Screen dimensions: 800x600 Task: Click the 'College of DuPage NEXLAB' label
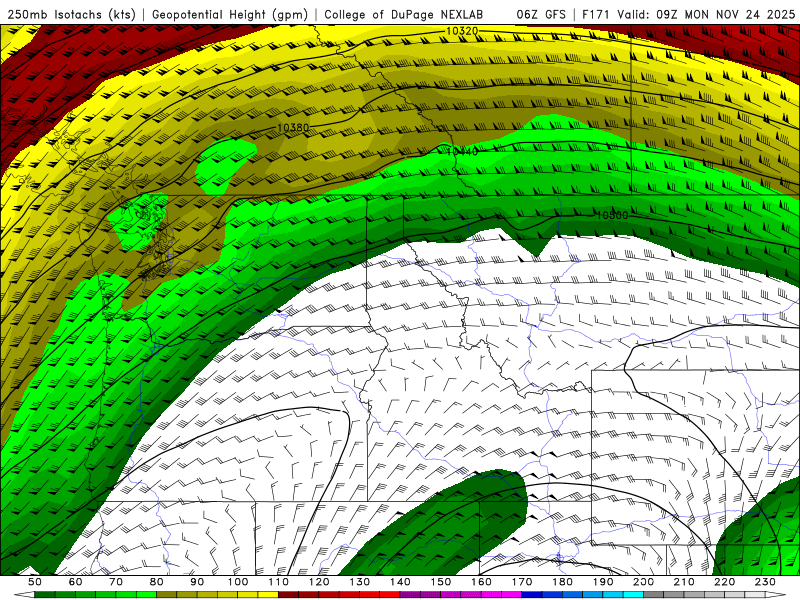click(403, 15)
